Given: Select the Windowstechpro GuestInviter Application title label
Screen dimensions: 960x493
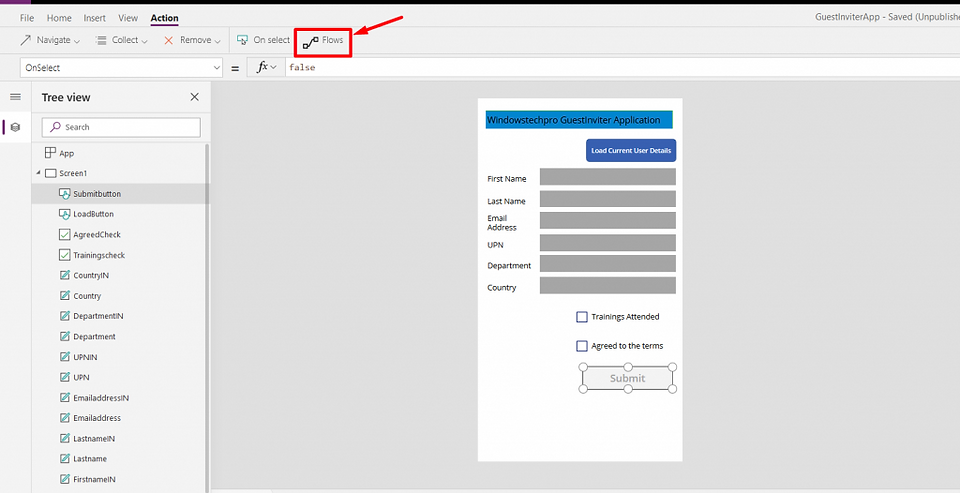Looking at the screenshot, I should (579, 120).
